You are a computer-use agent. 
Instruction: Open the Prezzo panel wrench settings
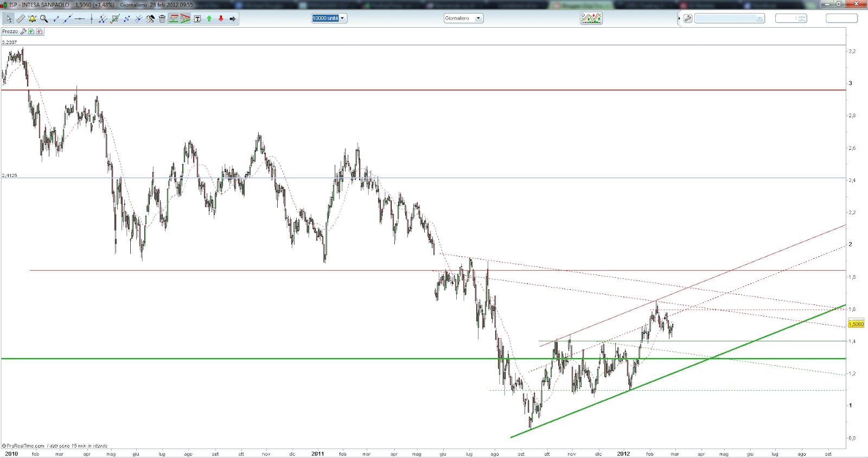pos(23,31)
